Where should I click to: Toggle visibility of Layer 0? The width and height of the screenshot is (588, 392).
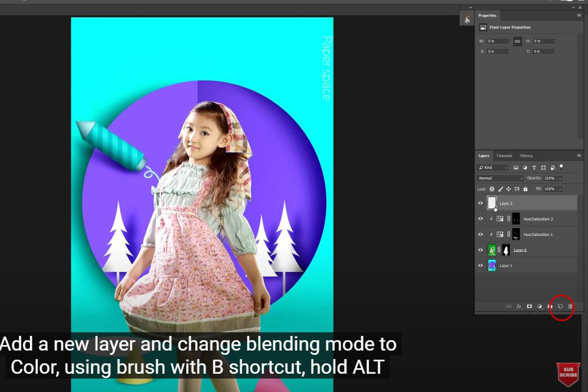[x=481, y=249]
